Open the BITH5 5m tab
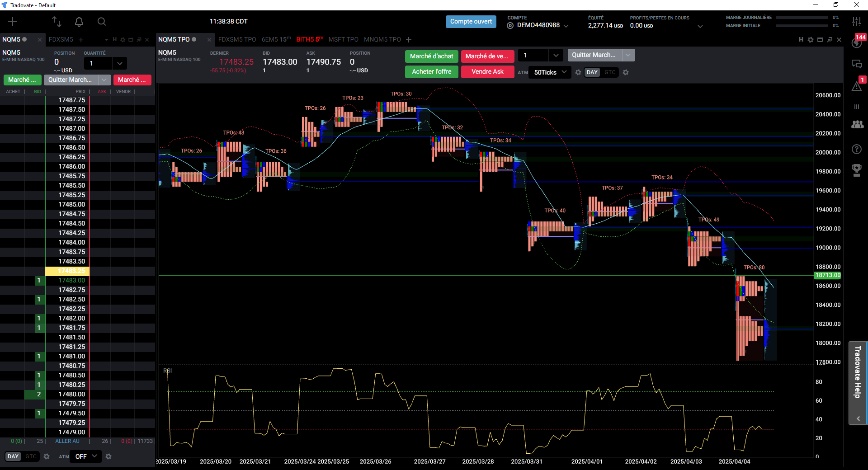868x470 pixels. tap(310, 39)
